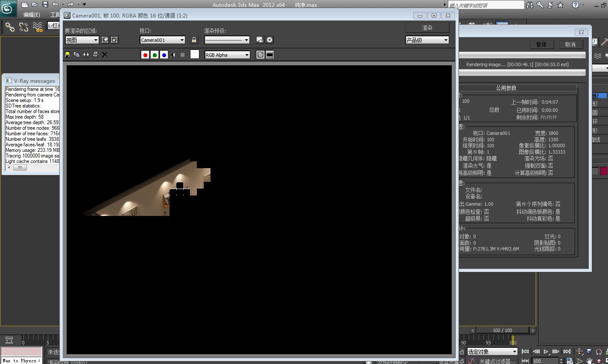The image size is (608, 364).
Task: Open the 产品级 render mode dropdown
Action: [x=427, y=40]
